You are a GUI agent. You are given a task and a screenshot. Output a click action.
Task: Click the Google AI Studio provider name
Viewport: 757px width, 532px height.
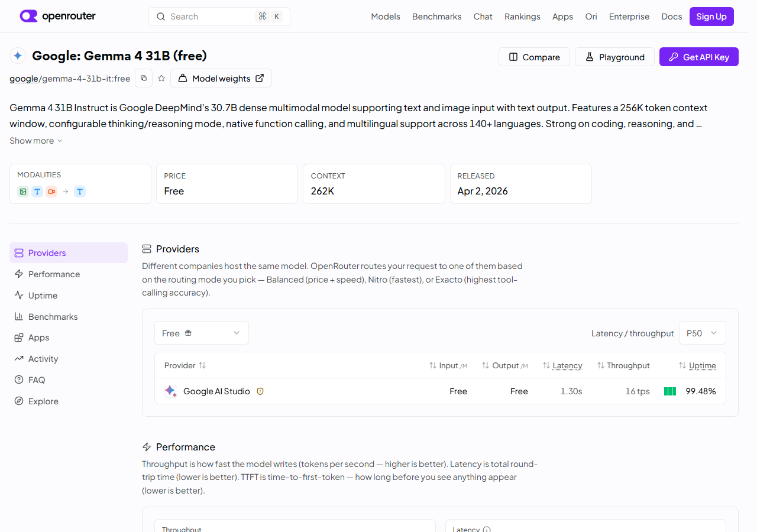point(216,391)
